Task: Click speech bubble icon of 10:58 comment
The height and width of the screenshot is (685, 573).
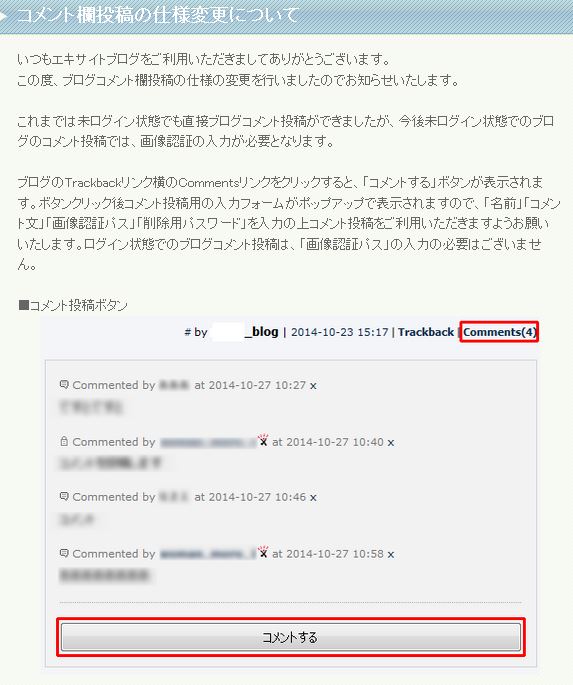Action: [x=64, y=554]
